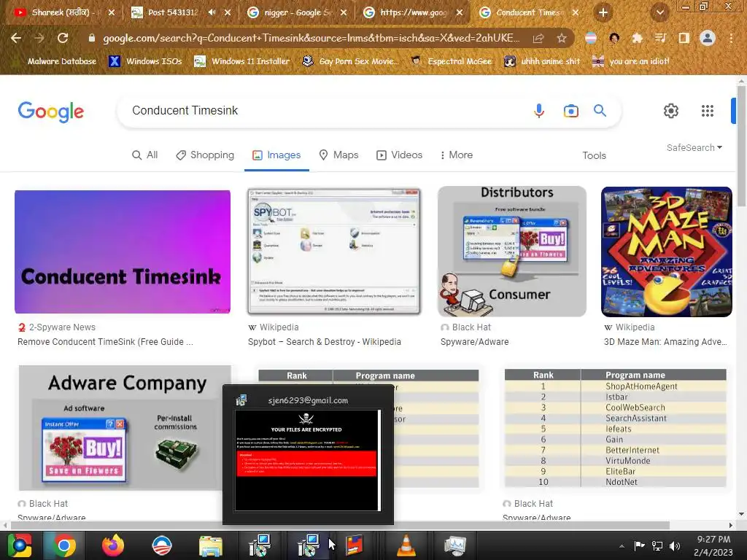Expand the SafeSearch dropdown
This screenshot has height=560, width=747.
coord(694,147)
